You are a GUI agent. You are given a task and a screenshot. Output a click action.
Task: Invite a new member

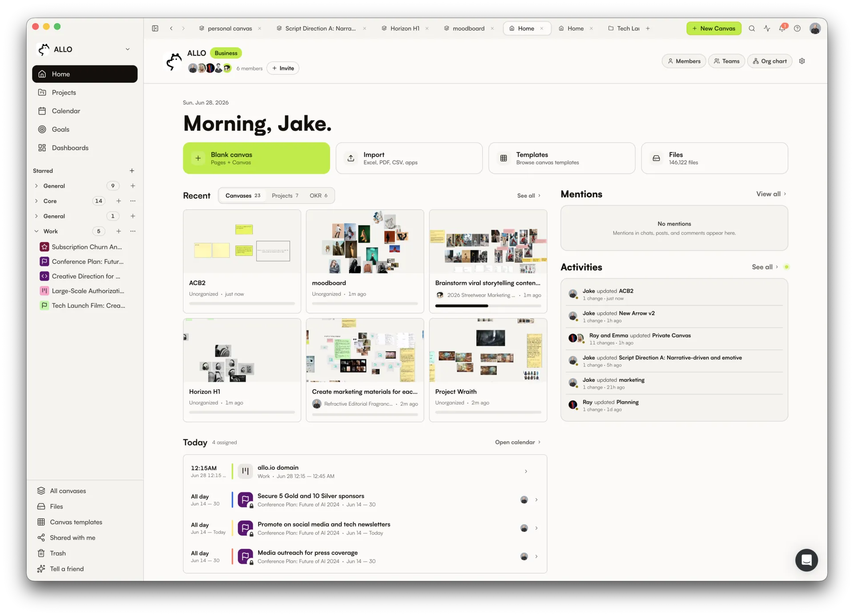coord(283,68)
